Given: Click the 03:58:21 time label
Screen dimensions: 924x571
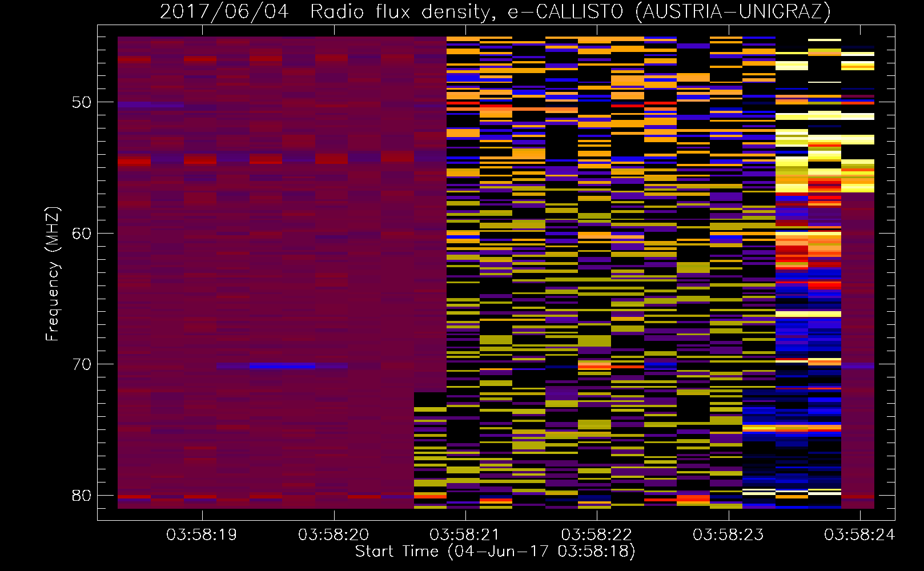Looking at the screenshot, I should pos(465,535).
